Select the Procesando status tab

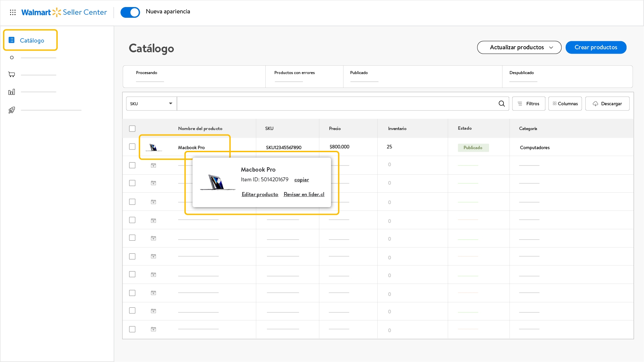pos(194,77)
